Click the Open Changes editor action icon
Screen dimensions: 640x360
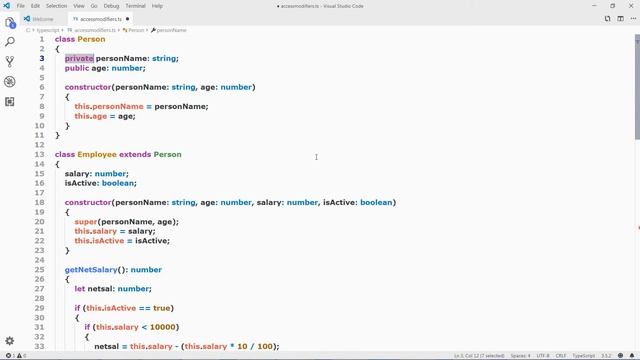pos(607,19)
